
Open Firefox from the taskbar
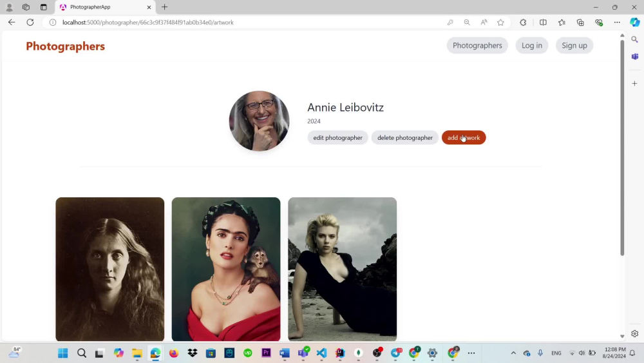pos(174,353)
